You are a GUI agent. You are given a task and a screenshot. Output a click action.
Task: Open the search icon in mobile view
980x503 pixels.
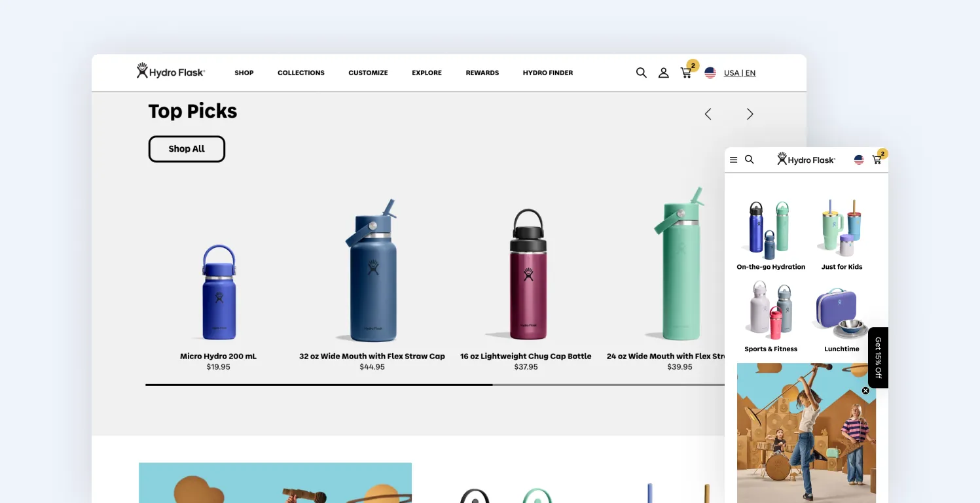750,159
